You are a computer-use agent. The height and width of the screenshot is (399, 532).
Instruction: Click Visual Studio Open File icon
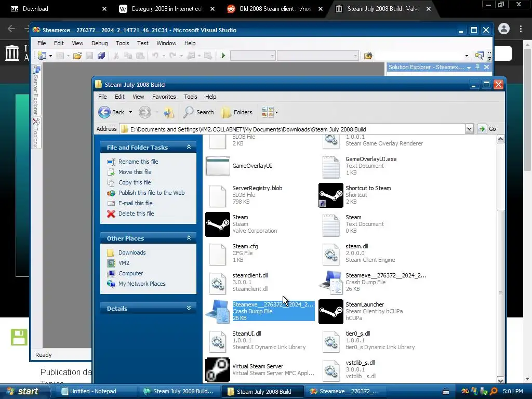pyautogui.click(x=77, y=55)
